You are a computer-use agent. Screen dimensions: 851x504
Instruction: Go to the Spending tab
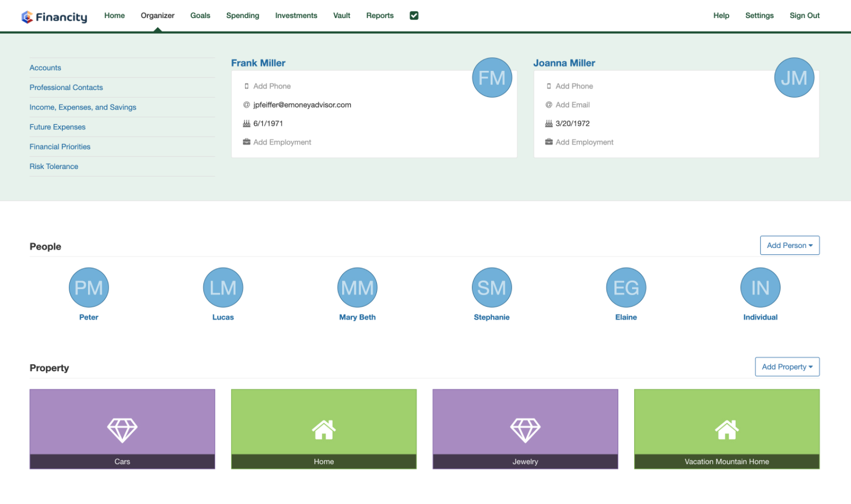coord(243,16)
